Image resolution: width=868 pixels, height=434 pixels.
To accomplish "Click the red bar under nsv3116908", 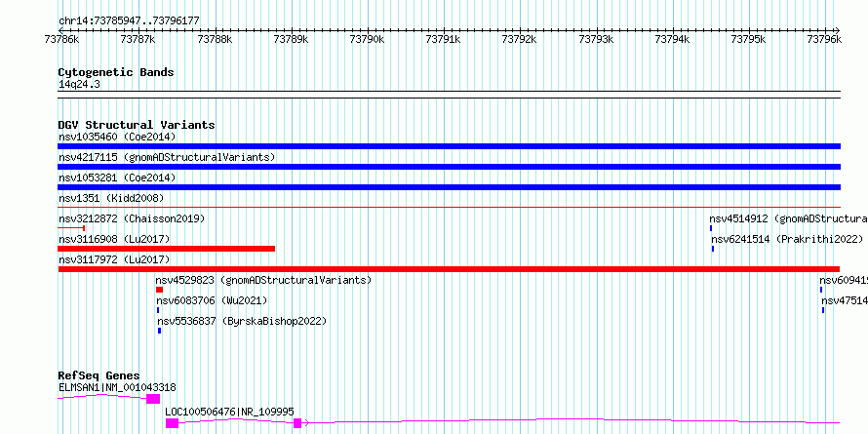I will pos(166,249).
